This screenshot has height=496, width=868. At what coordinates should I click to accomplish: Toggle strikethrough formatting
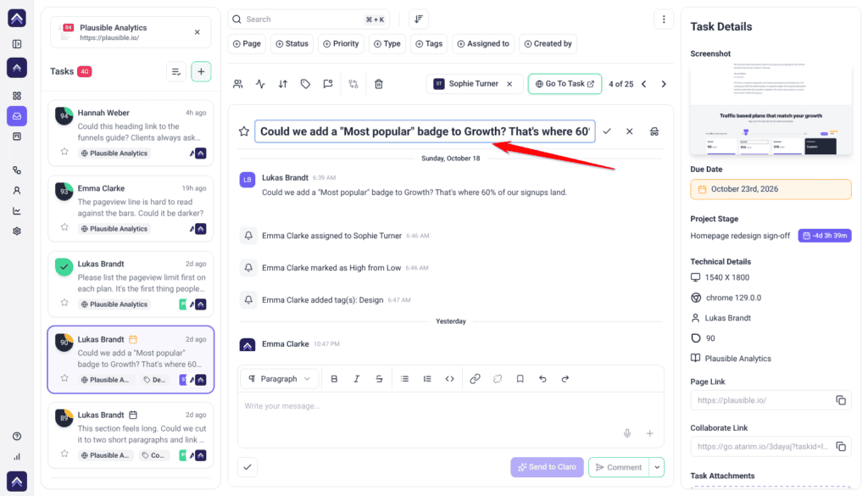click(379, 379)
